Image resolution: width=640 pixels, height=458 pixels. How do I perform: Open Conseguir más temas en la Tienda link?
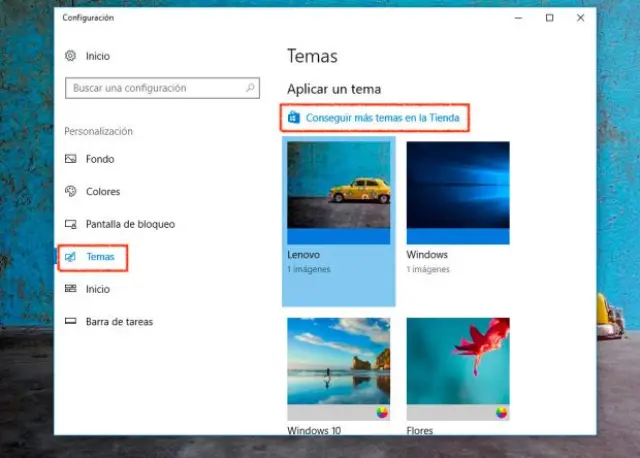click(383, 118)
